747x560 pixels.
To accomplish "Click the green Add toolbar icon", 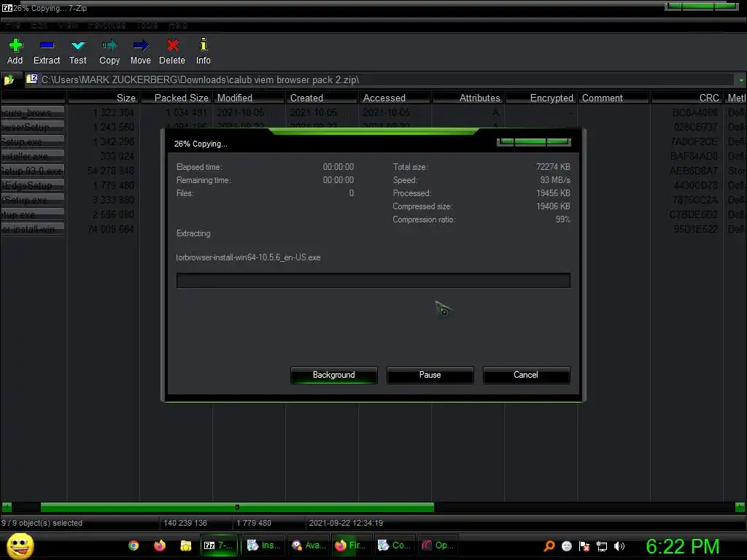I will (15, 45).
